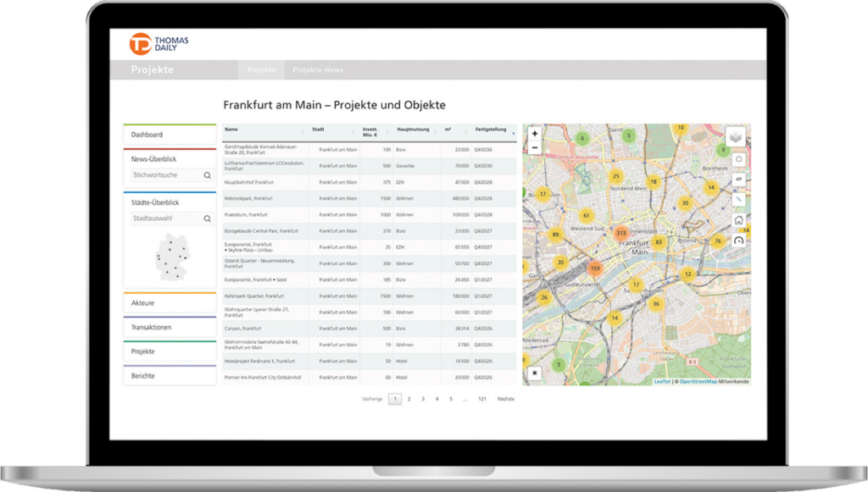Open the map layers control
868x492 pixels.
735,136
